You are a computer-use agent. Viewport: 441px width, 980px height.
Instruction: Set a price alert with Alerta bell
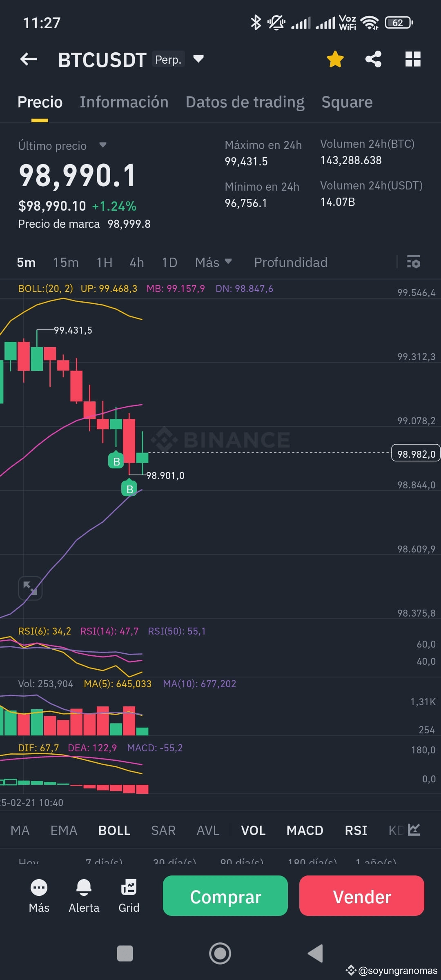coord(84,896)
